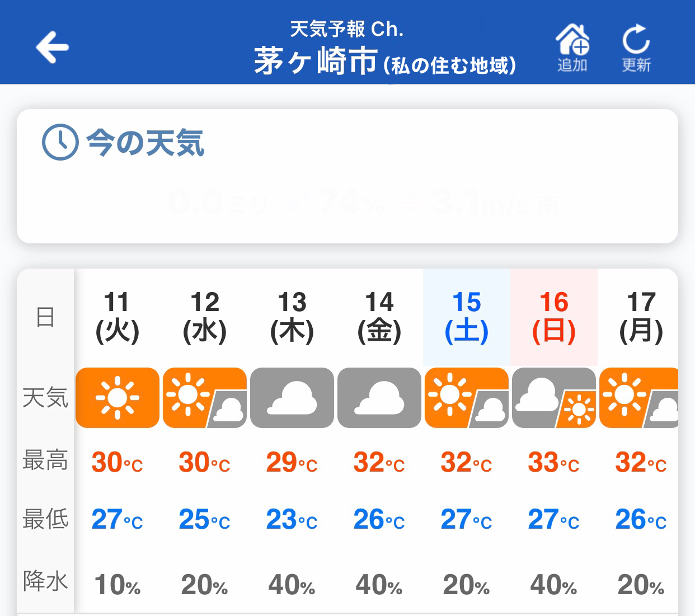
Task: Click the 40% precipitation for day 14
Action: tap(379, 585)
